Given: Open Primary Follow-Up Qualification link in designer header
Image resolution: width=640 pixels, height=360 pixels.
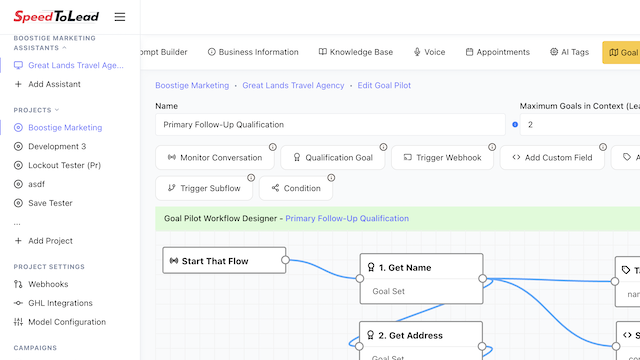Looking at the screenshot, I should click(347, 218).
